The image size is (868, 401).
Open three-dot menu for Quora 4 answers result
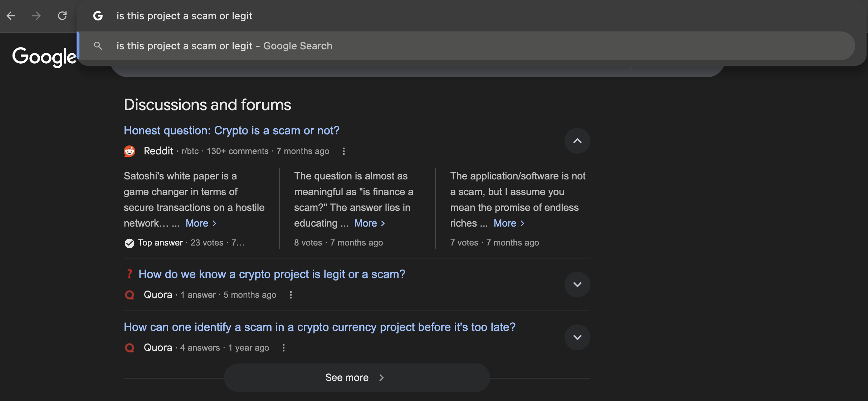[284, 348]
